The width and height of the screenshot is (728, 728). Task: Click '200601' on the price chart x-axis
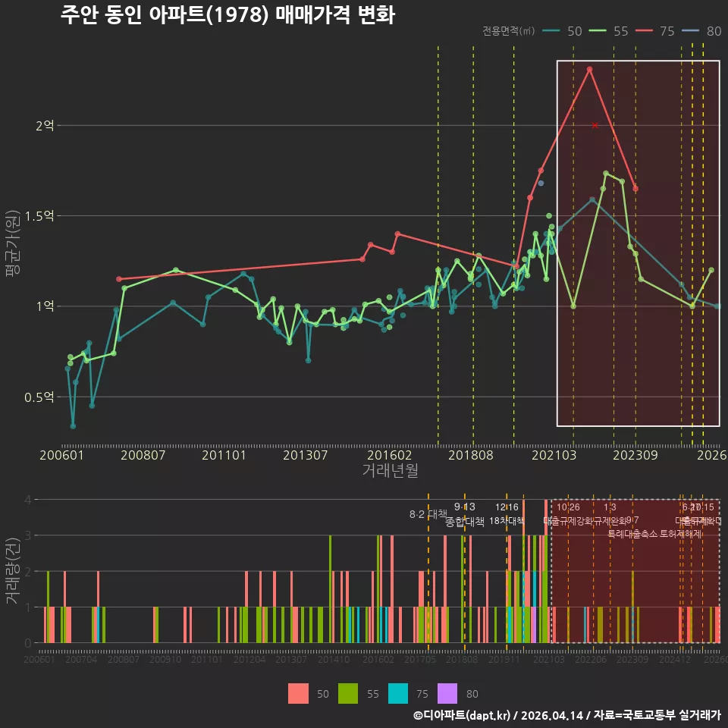(x=61, y=455)
